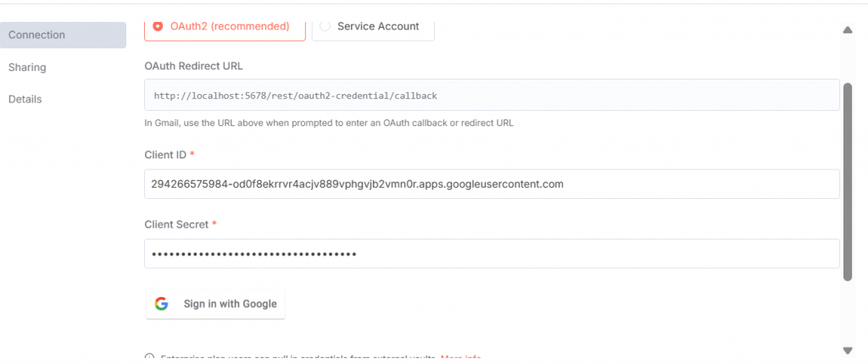
Task: Click the Gmail redirect URL hint text
Action: click(x=329, y=123)
